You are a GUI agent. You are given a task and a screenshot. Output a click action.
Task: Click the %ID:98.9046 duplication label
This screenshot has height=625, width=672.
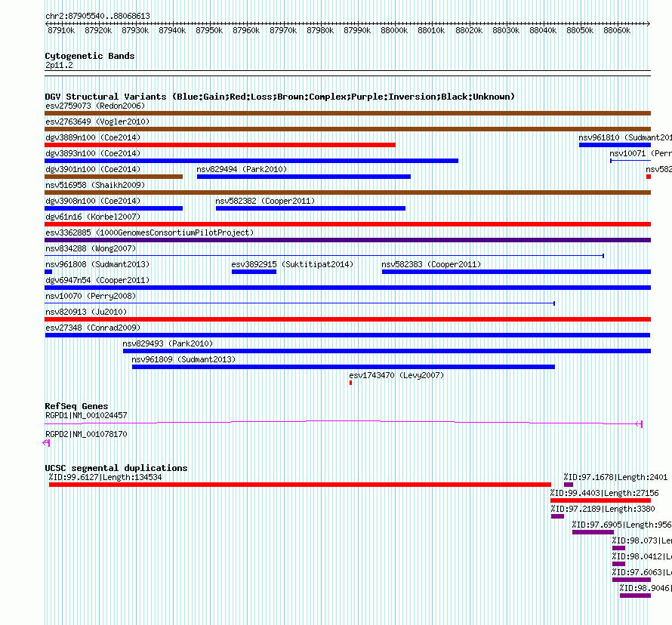646,588
